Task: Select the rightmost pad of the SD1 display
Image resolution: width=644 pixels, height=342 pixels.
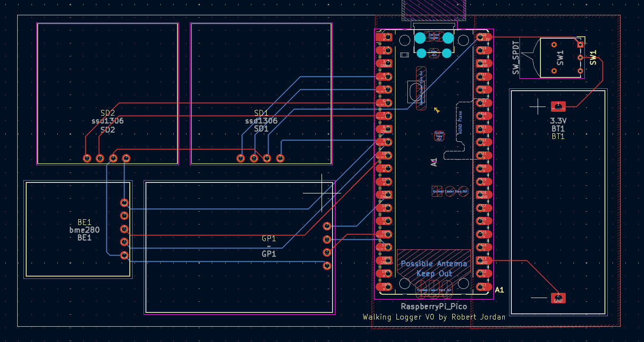Action: (280, 158)
